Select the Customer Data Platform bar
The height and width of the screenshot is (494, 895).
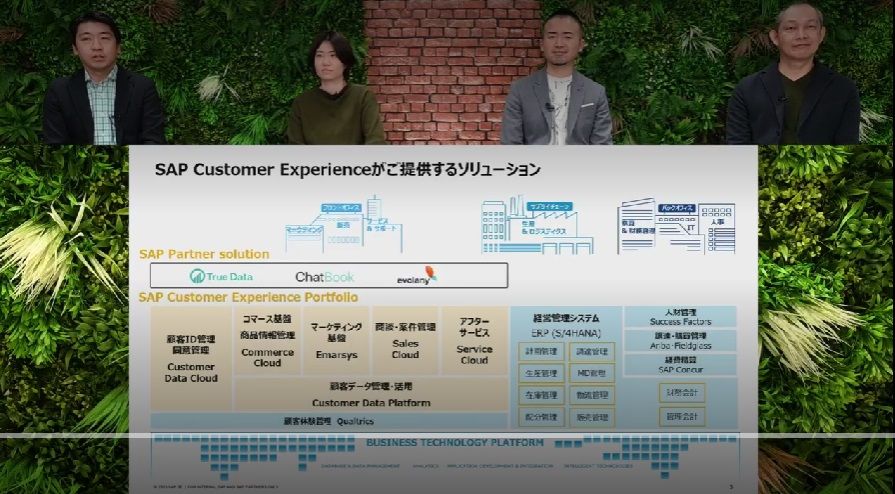click(x=371, y=394)
